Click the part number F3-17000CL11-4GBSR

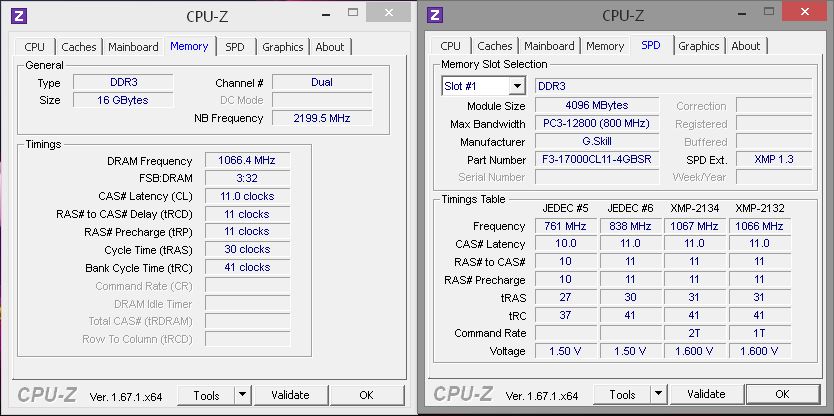597,160
